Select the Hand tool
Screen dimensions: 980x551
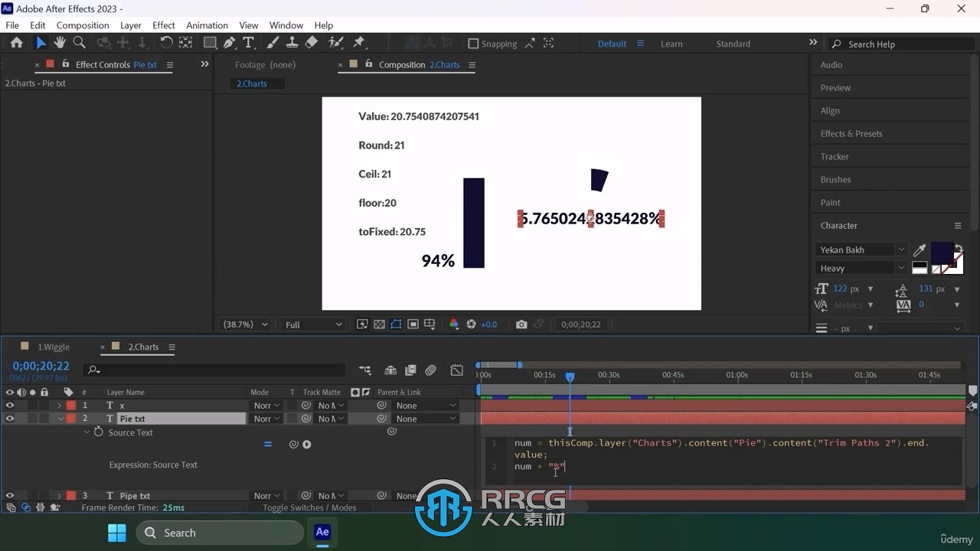[x=60, y=43]
